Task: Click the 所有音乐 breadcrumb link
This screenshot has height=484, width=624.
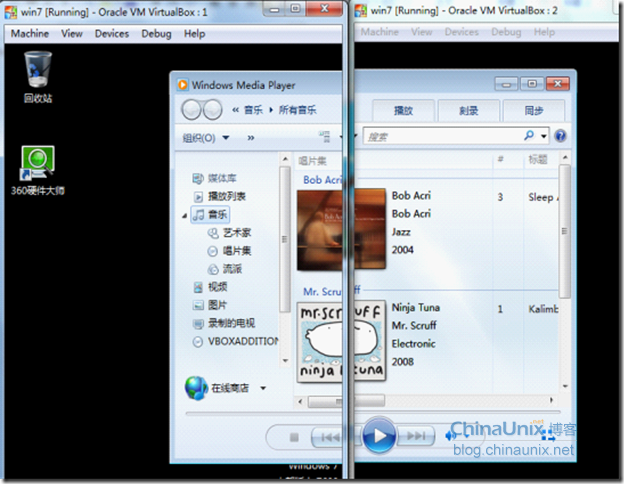Action: point(298,110)
